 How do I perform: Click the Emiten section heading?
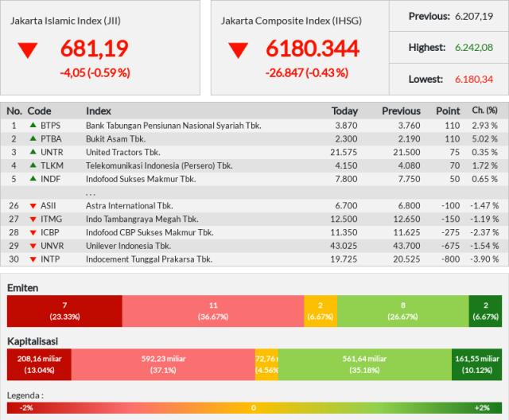[23, 288]
